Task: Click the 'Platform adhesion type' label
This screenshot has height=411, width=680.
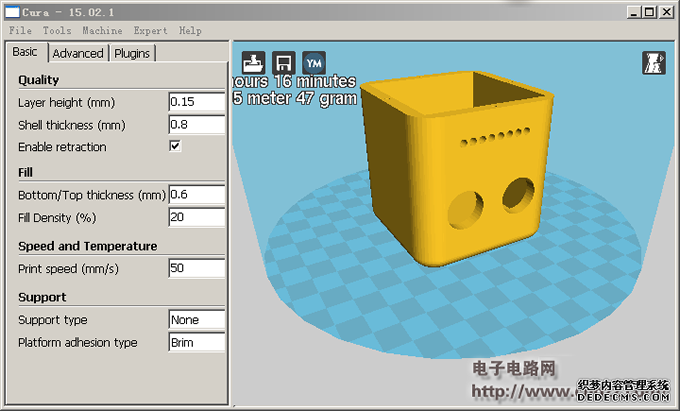Action: click(78, 342)
